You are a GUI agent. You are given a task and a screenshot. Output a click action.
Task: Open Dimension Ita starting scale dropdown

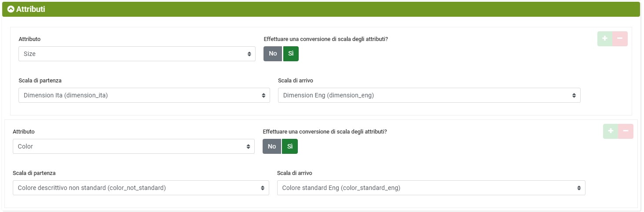point(144,95)
